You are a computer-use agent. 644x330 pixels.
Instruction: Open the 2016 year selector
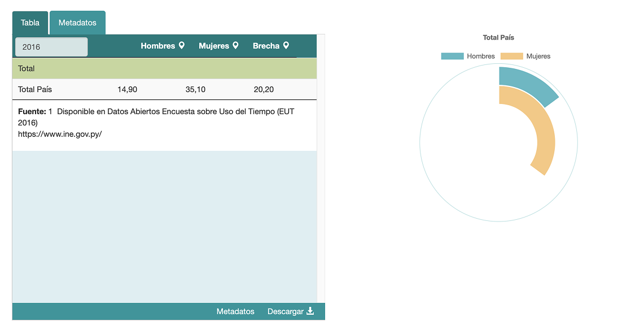[x=51, y=47]
